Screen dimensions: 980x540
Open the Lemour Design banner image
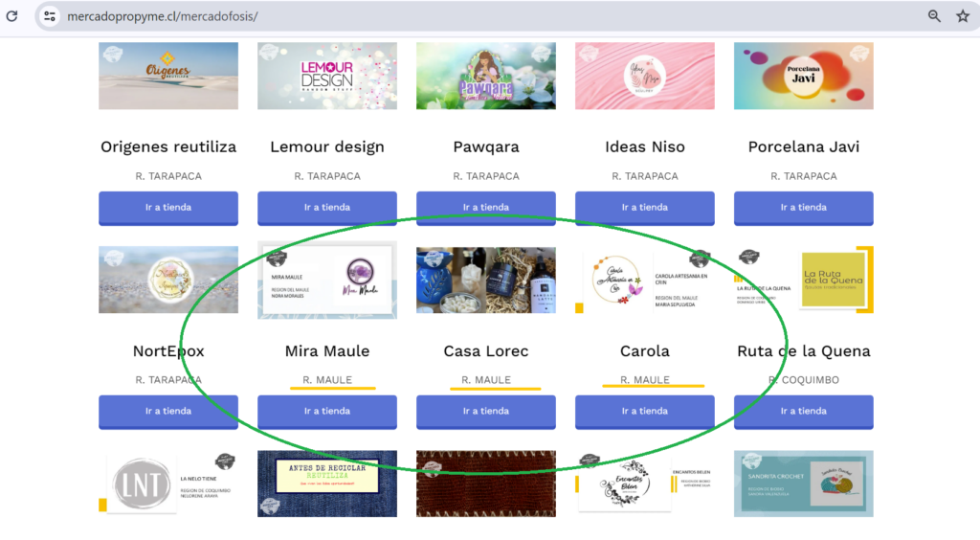[x=327, y=76]
